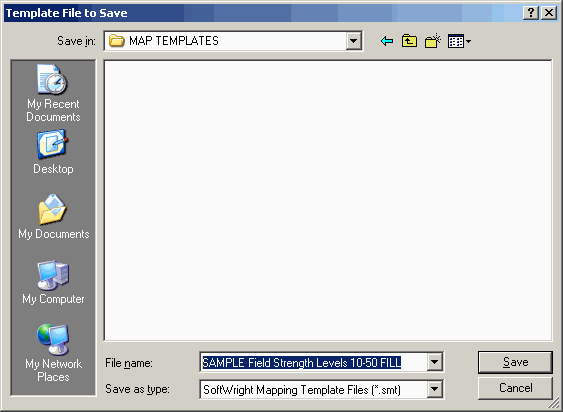Go to My Documents folder
Screen dimensions: 563x412
pyautogui.click(x=53, y=217)
